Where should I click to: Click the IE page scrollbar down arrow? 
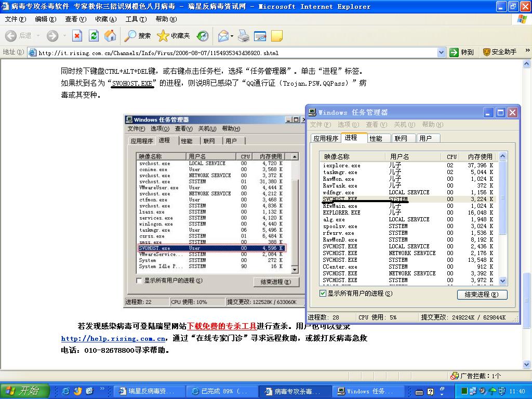pos(527,365)
